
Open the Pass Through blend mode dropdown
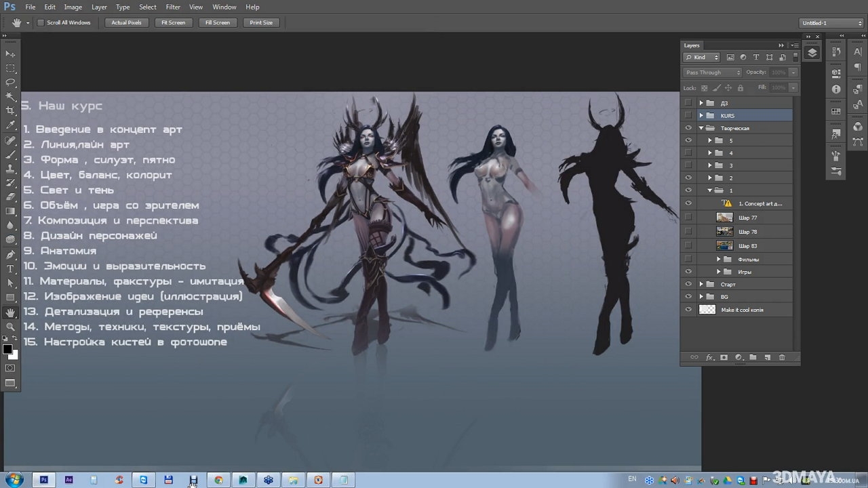click(712, 73)
